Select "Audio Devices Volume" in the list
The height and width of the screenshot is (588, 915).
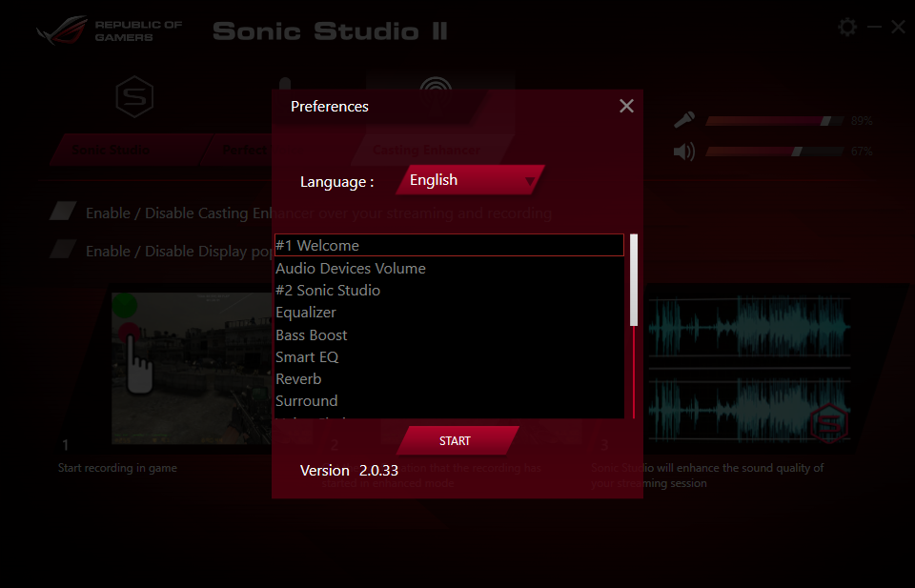[449, 268]
